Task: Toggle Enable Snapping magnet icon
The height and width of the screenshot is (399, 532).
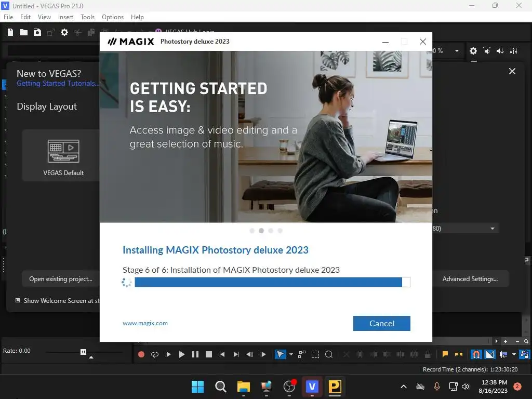Action: [476, 354]
